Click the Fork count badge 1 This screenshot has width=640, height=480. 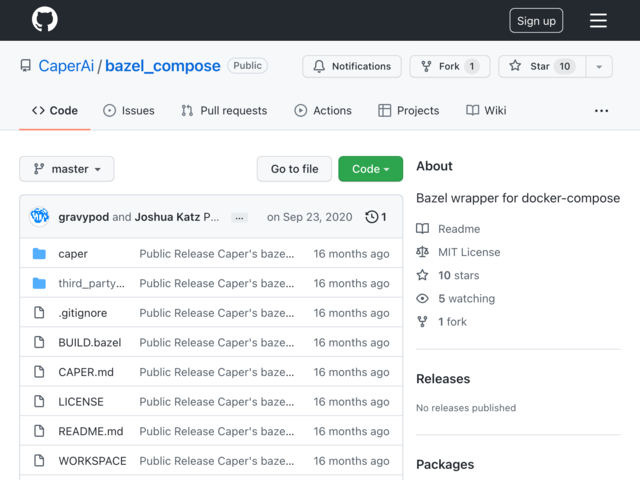click(x=472, y=66)
